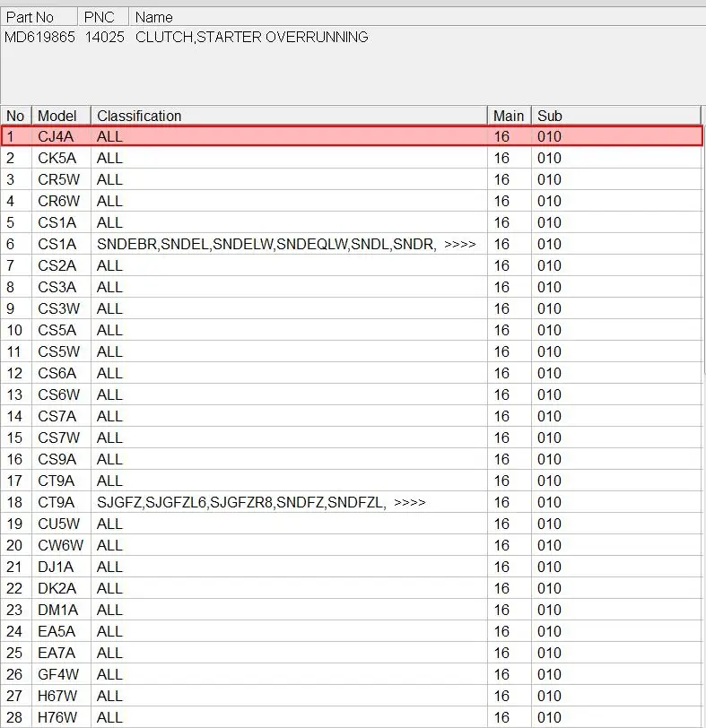Image resolution: width=706 pixels, height=728 pixels.
Task: Click row number 24
Action: 14,631
